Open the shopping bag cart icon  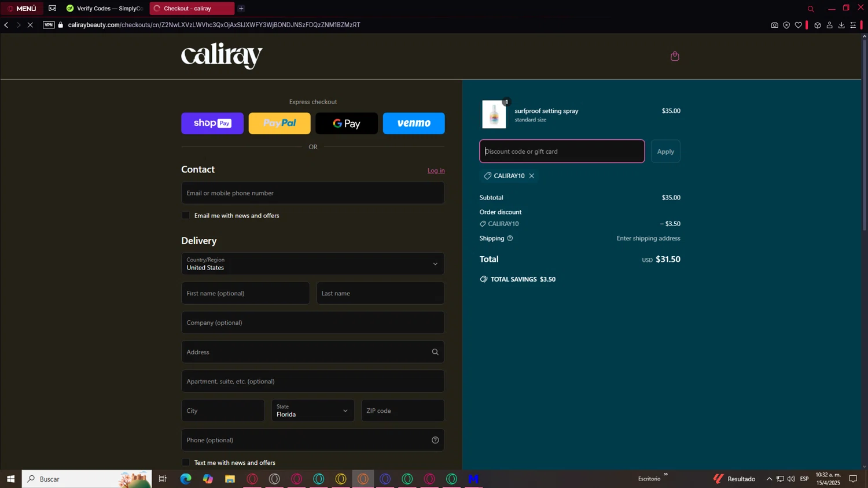675,56
